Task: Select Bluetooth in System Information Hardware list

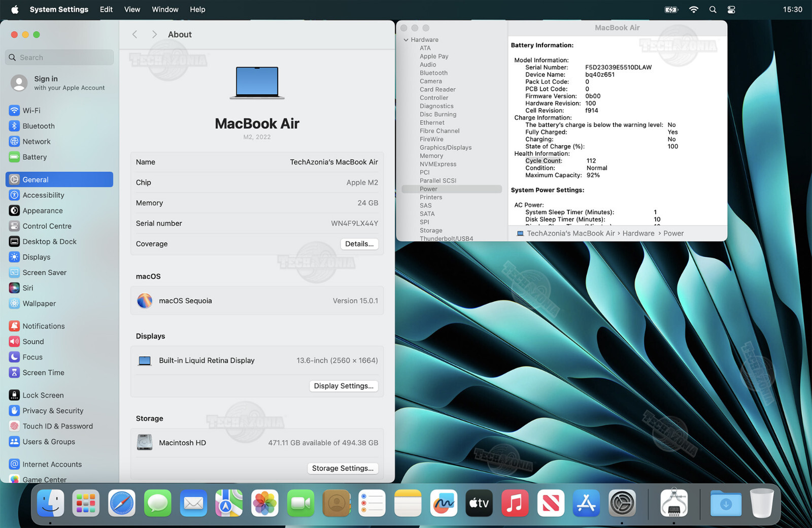Action: [x=433, y=73]
